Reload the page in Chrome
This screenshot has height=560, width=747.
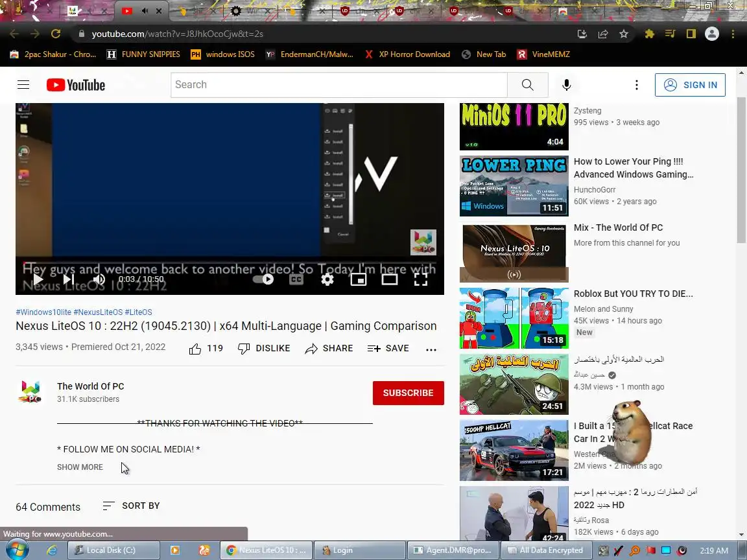[x=56, y=34]
